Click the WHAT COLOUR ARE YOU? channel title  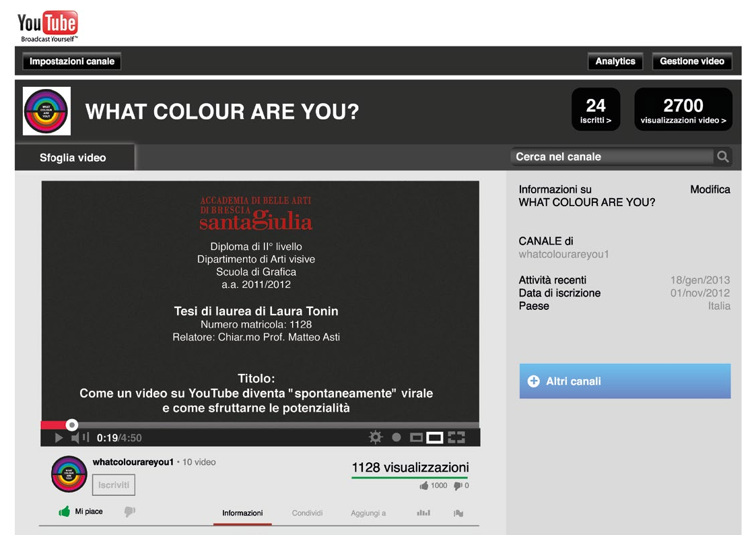click(222, 112)
